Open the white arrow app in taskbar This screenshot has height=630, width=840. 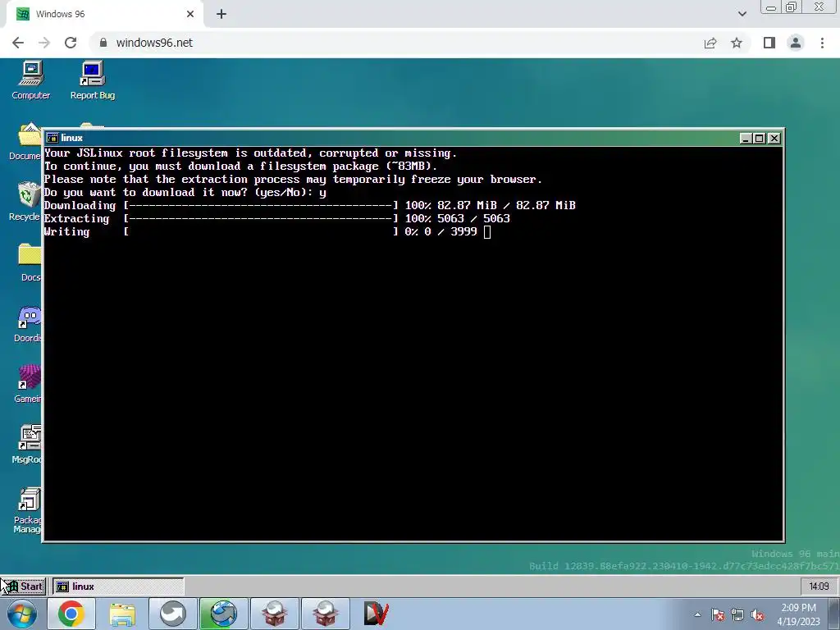172,614
